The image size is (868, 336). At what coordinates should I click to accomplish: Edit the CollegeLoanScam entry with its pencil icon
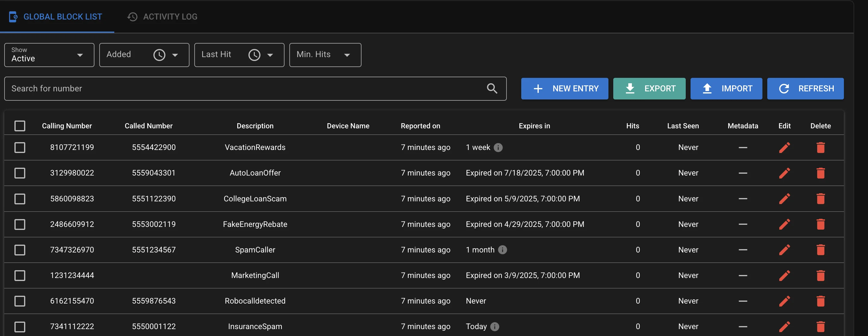click(784, 199)
